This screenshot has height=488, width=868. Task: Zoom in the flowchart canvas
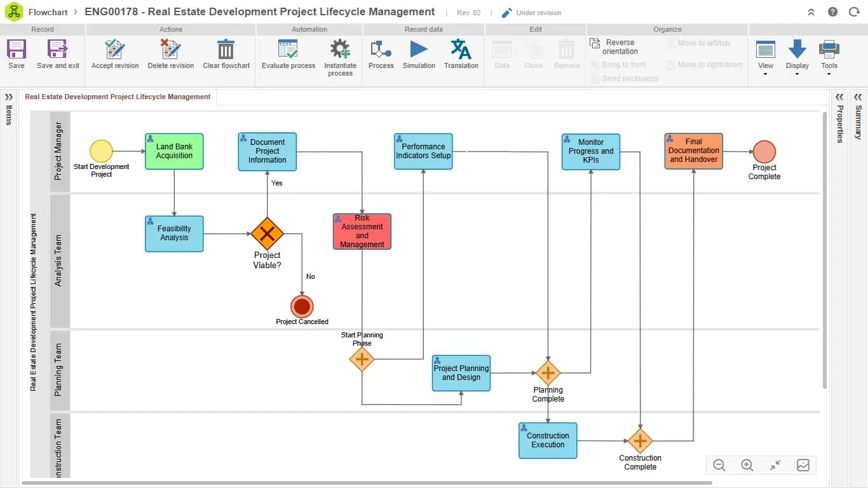tap(747, 465)
